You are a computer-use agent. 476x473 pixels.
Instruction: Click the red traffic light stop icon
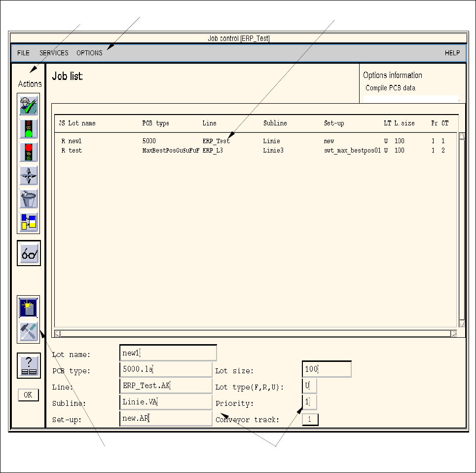29,152
